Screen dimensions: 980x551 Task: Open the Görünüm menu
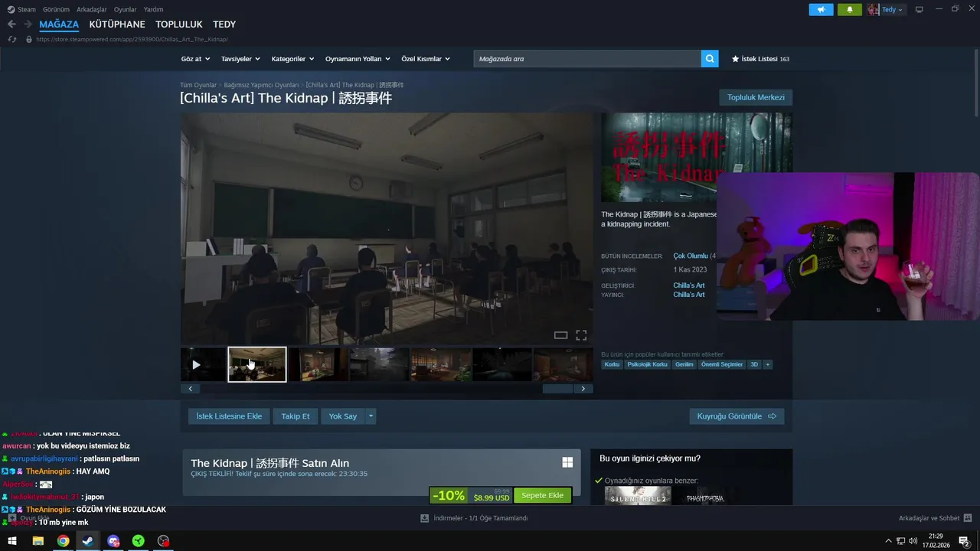tap(56, 9)
